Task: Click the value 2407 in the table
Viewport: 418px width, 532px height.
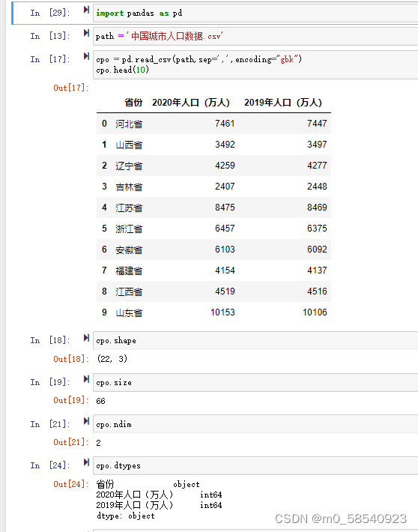Action: pyautogui.click(x=225, y=187)
